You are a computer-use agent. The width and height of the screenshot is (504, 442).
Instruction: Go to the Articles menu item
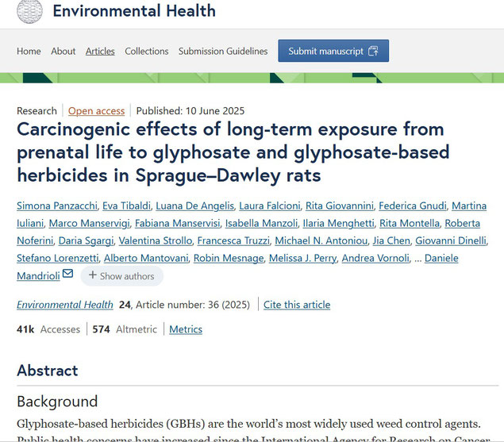(100, 51)
